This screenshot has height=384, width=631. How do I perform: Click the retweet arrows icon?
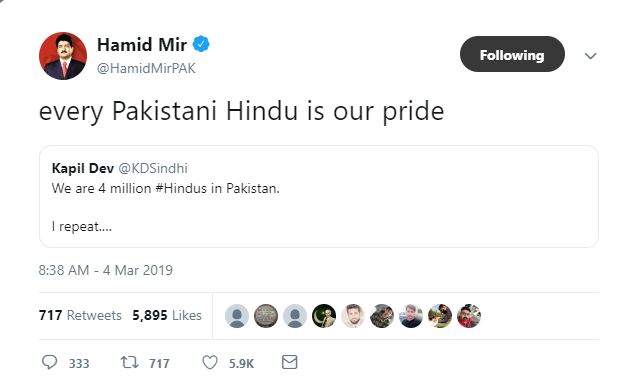[x=130, y=362]
